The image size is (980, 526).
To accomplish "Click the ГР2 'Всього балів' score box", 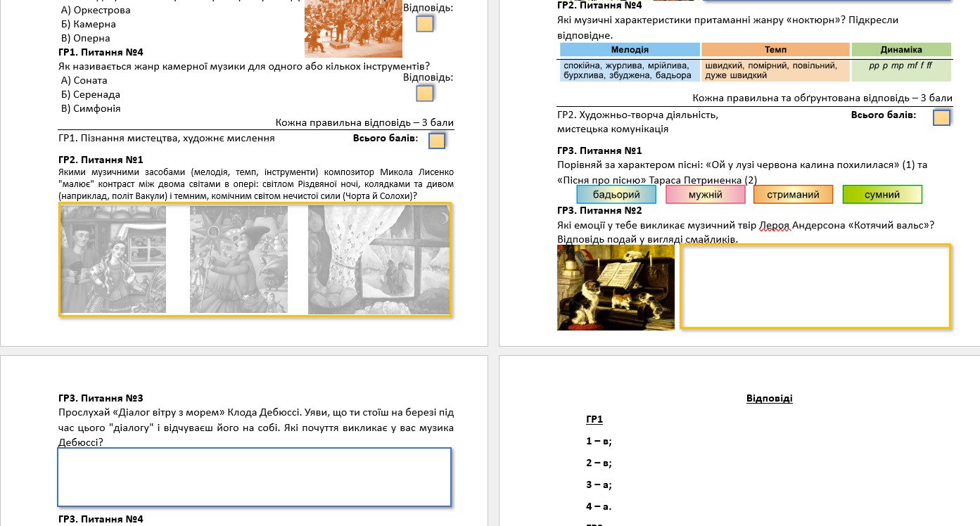I will (941, 117).
